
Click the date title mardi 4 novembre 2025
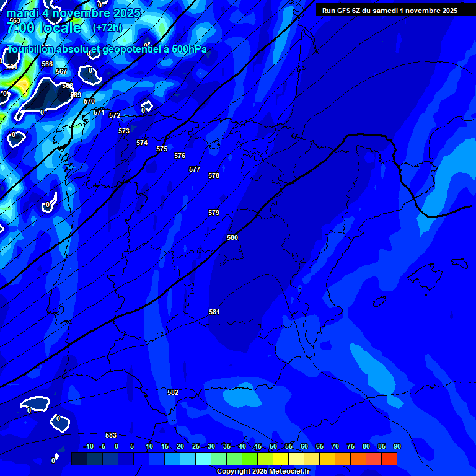click(x=73, y=13)
